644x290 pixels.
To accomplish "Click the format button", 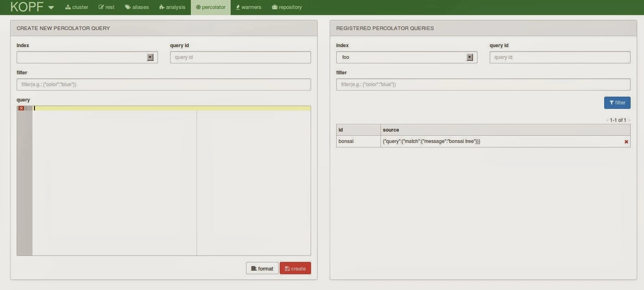I will pyautogui.click(x=262, y=268).
